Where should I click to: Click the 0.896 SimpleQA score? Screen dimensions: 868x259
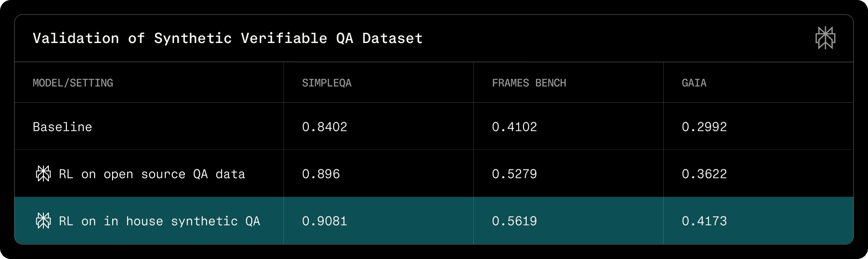(321, 174)
